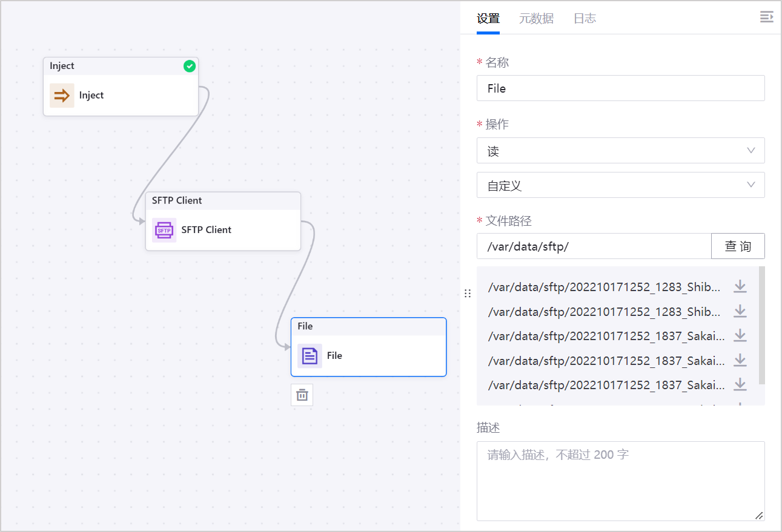Open the 操作 dropdown showing 读
Image resolution: width=782 pixels, height=532 pixels.
pos(620,151)
